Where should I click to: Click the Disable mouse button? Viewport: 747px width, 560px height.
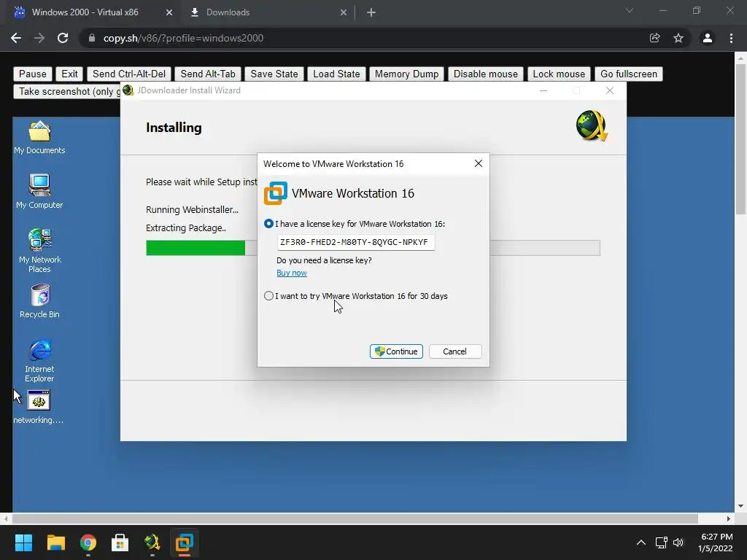[x=485, y=74]
